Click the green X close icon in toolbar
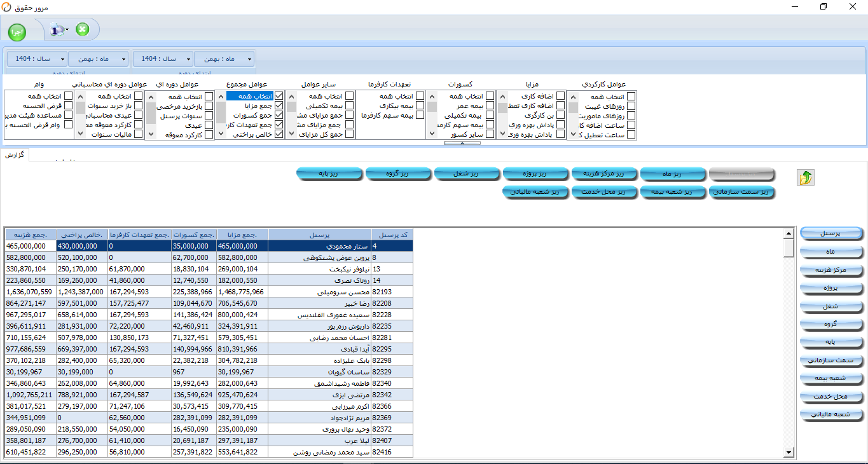Viewport: 868px width, 464px height. 82,29
